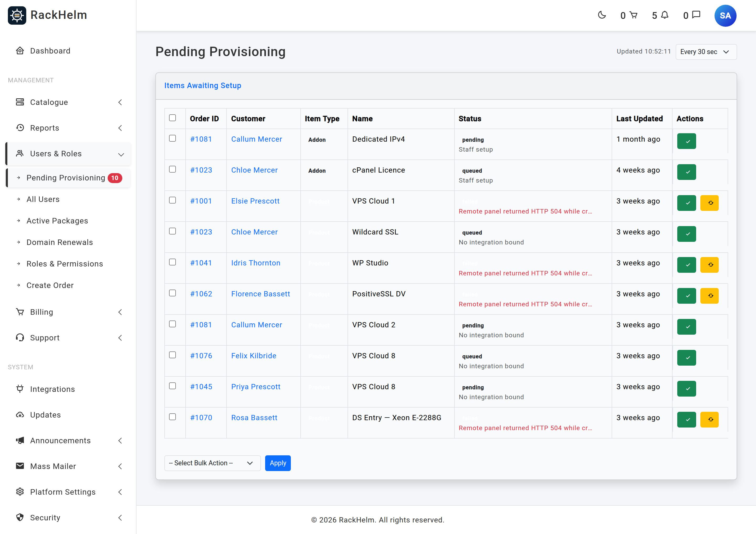Image resolution: width=756 pixels, height=534 pixels.
Task: Check the PositiveSSL DV row checkbox
Action: pos(172,293)
